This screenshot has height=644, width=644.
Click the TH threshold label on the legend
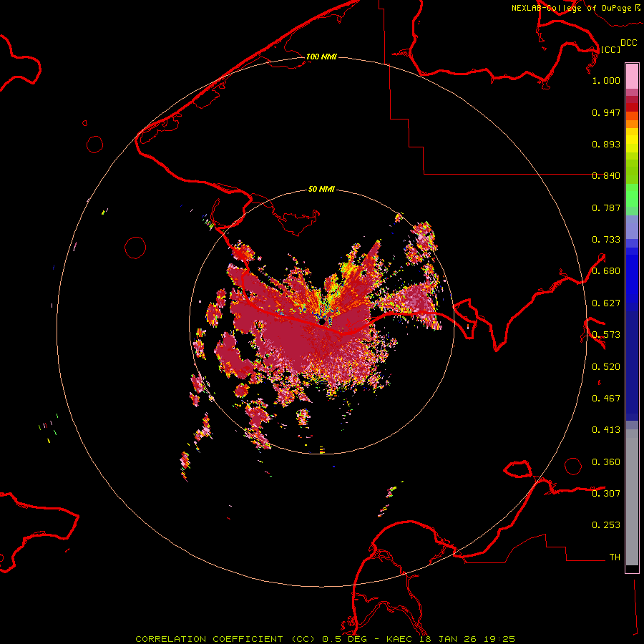(x=615, y=557)
